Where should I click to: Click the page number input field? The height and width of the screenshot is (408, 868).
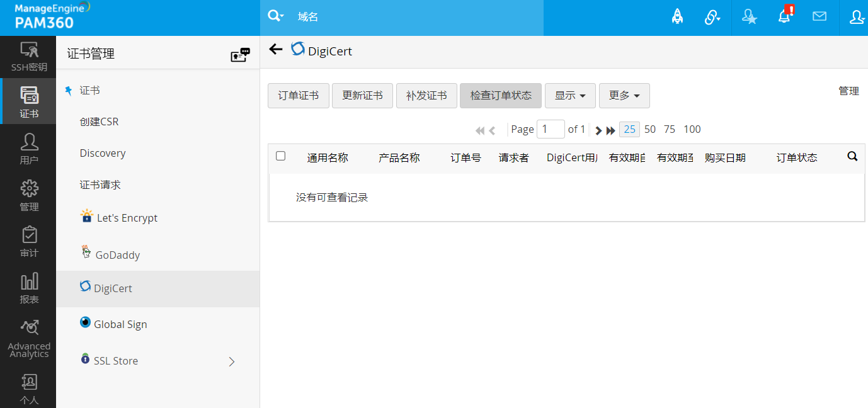(x=551, y=130)
